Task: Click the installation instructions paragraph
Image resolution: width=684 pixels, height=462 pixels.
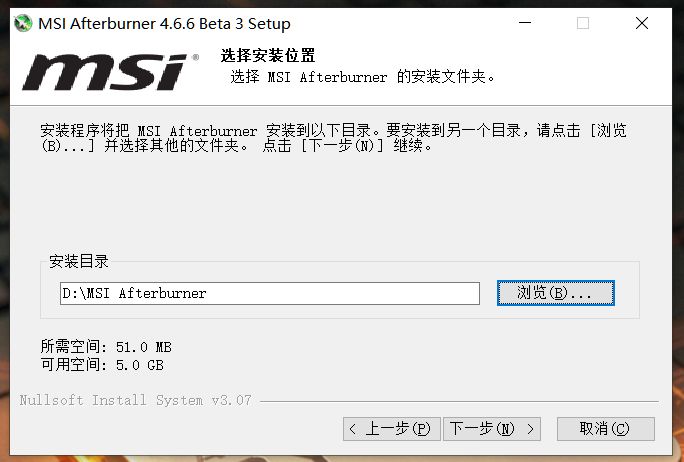Action: pyautogui.click(x=333, y=137)
